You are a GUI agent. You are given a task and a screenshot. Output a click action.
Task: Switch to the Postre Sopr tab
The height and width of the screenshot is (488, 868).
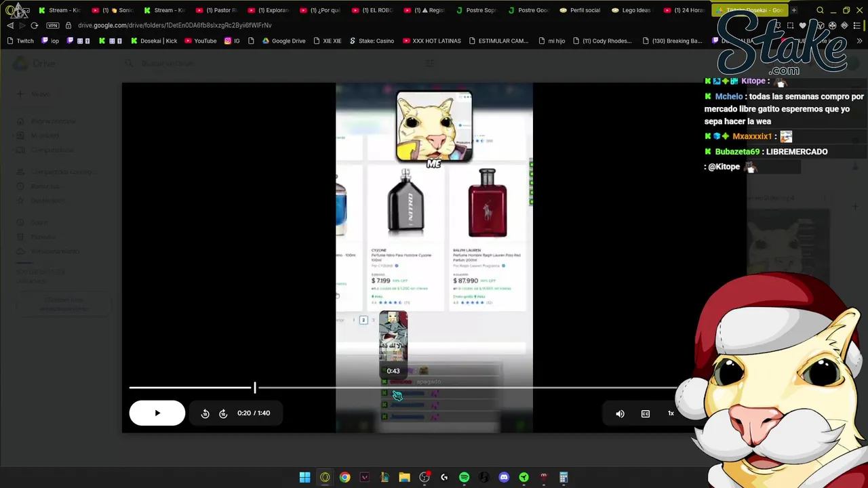tap(477, 10)
